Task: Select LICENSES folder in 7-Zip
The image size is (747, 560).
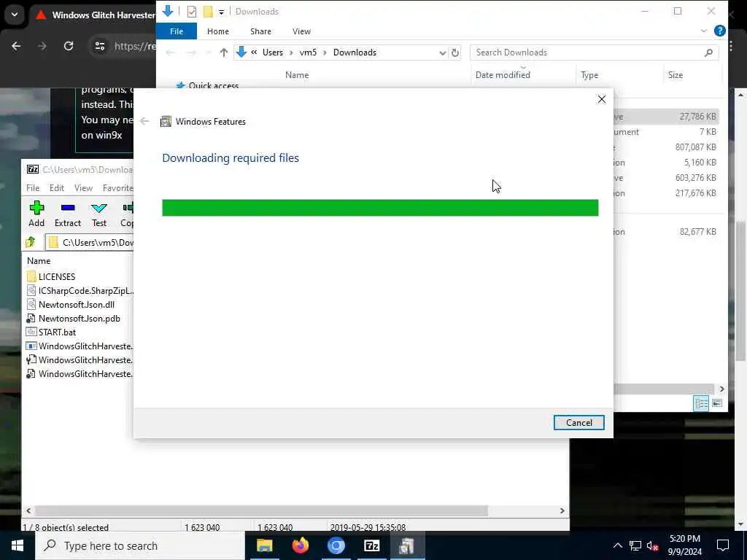Action: pyautogui.click(x=51, y=276)
